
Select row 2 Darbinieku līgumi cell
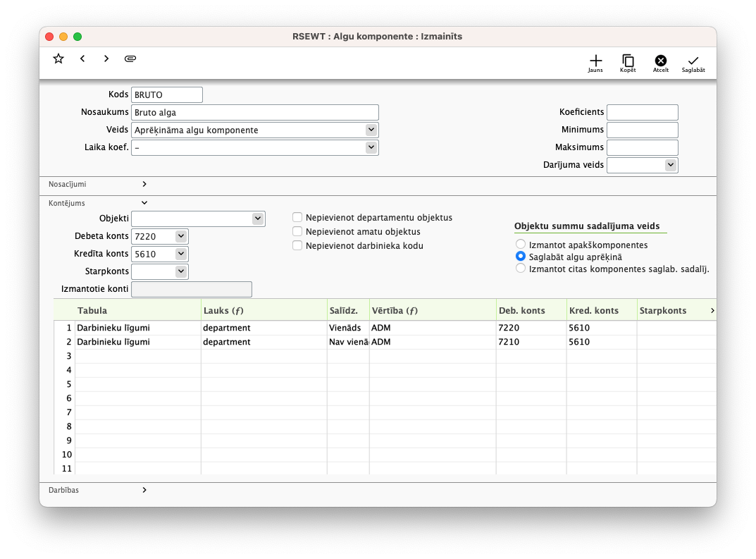coord(138,342)
